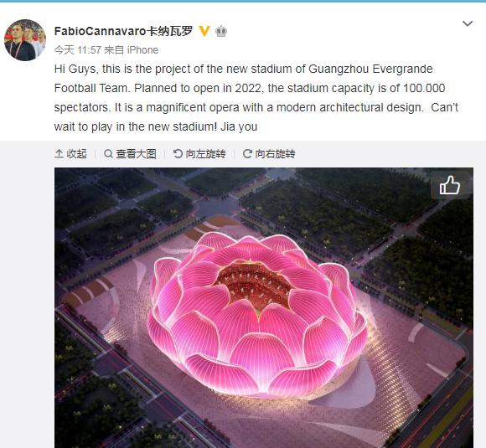486x448 pixels.
Task: Click the crown membership icon
Action: tap(221, 31)
